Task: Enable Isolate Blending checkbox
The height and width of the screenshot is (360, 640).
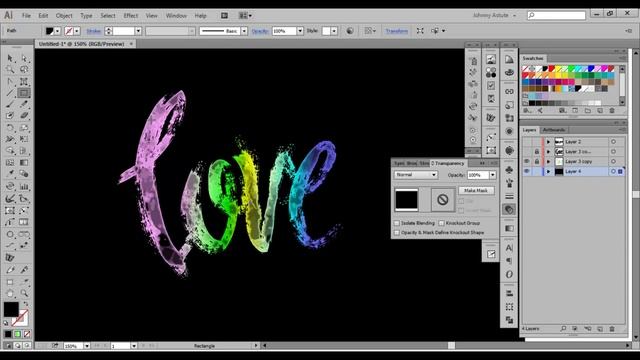Action: point(397,223)
